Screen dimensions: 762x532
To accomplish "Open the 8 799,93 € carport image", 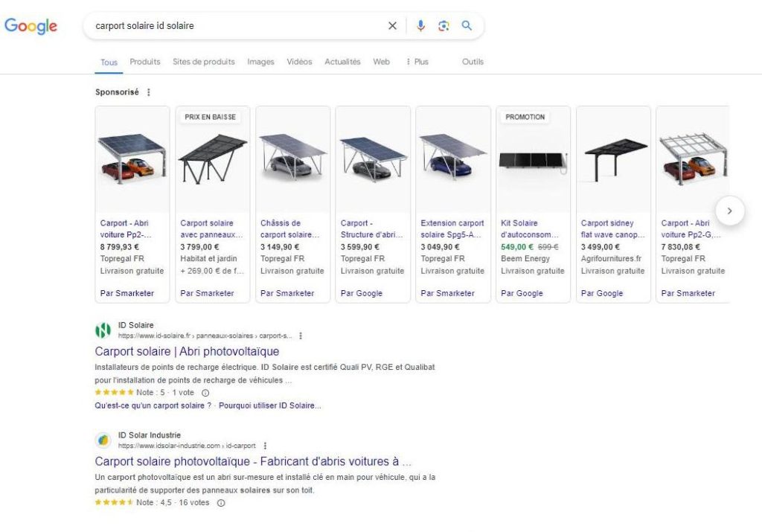I will 132,159.
